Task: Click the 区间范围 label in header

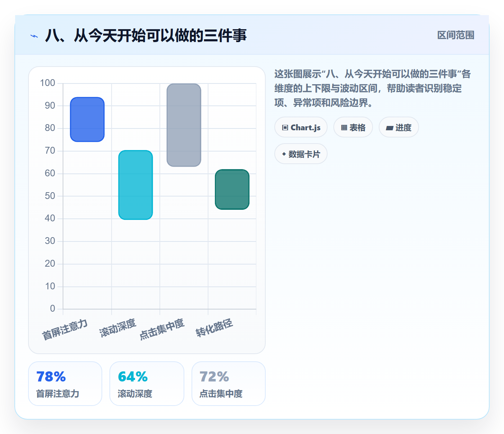Action: point(456,35)
